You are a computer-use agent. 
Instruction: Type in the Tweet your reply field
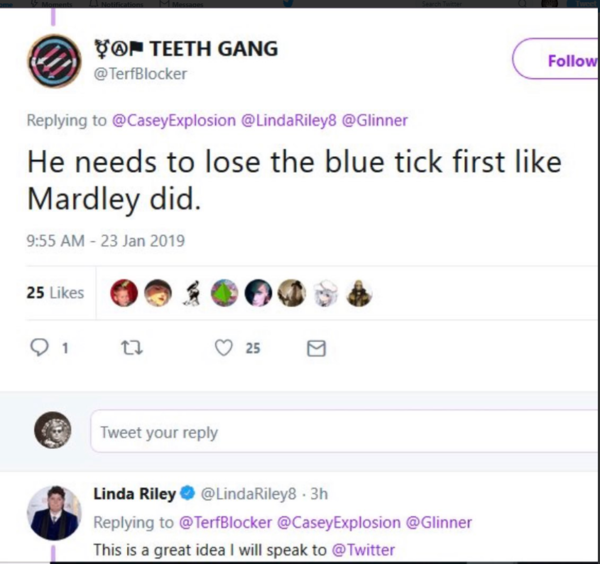coord(340,433)
